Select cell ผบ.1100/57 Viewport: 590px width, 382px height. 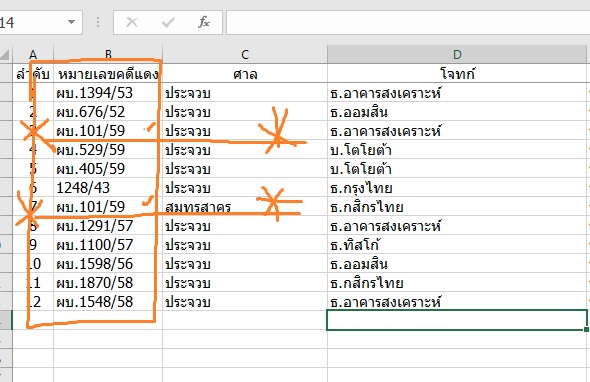108,245
